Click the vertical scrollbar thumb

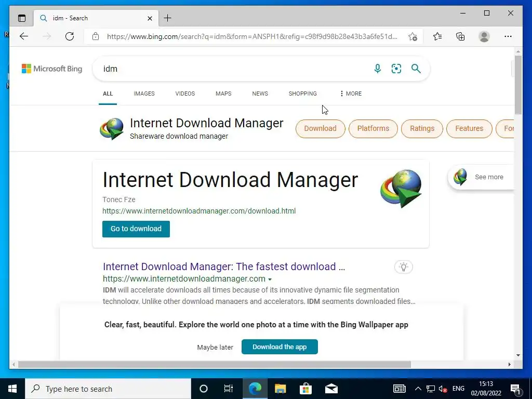tap(518, 85)
